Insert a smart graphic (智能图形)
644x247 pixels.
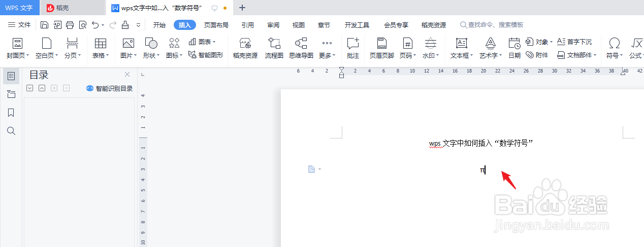tap(206, 54)
